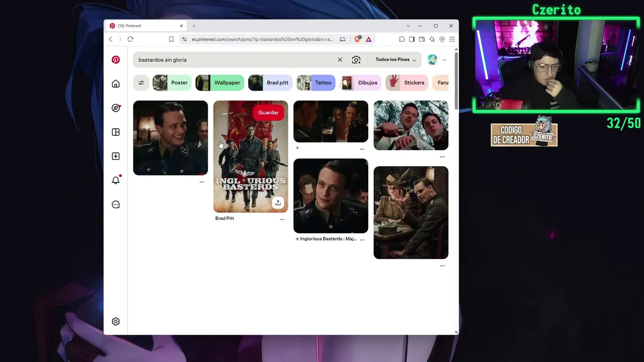Viewport: 644px width, 362px height.
Task: Open the Inglourious Basterds poster pin
Action: point(251,157)
